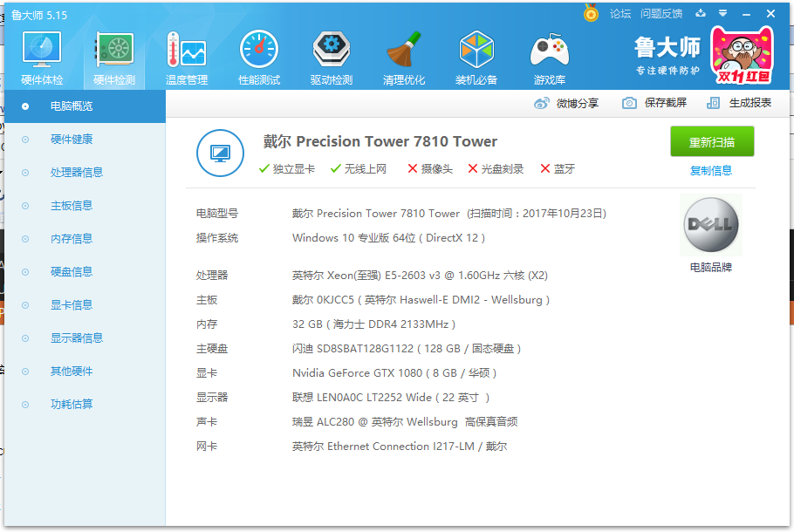Click the 电脑品牌 label under logo

pos(711,267)
